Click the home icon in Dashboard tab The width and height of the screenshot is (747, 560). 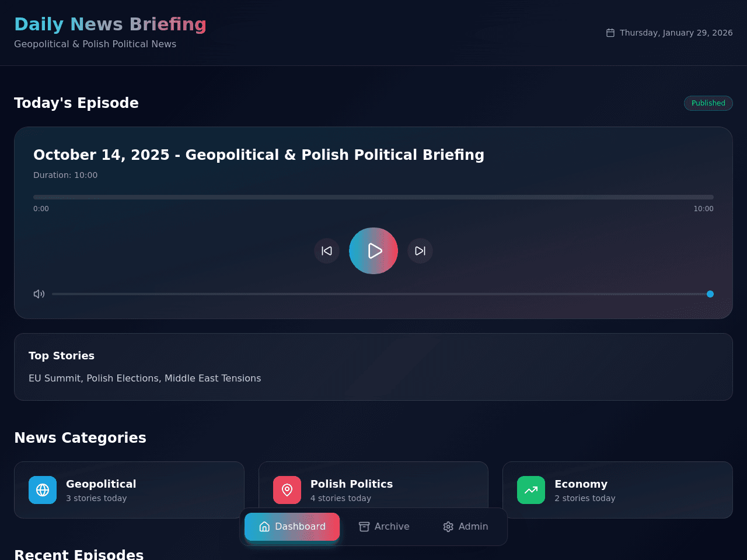(264, 527)
